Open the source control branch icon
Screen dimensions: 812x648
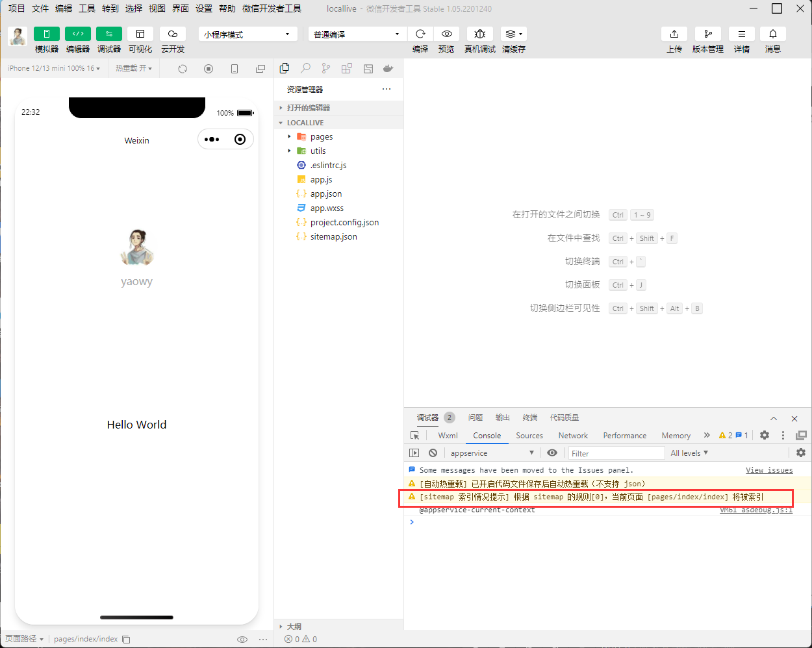click(x=326, y=68)
